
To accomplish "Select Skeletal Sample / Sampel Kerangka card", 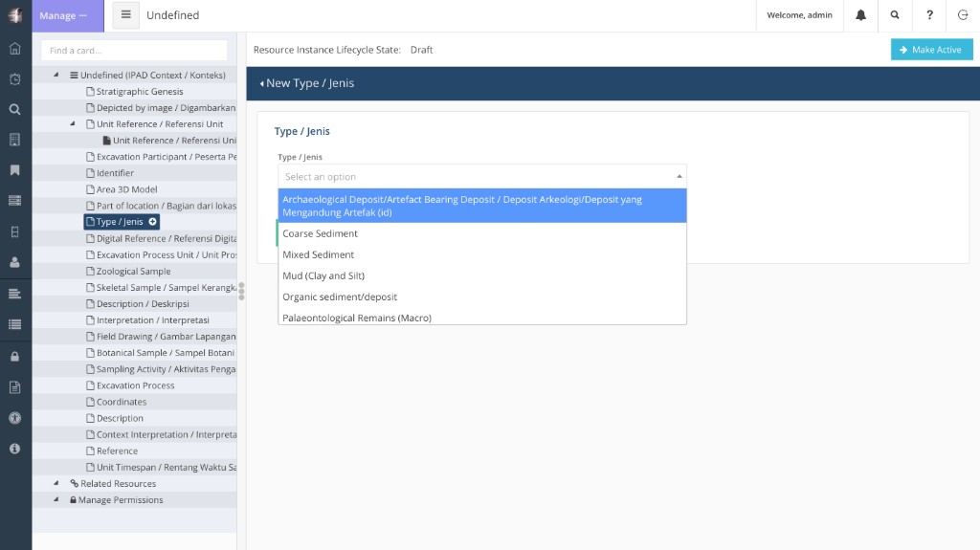I will 161,288.
